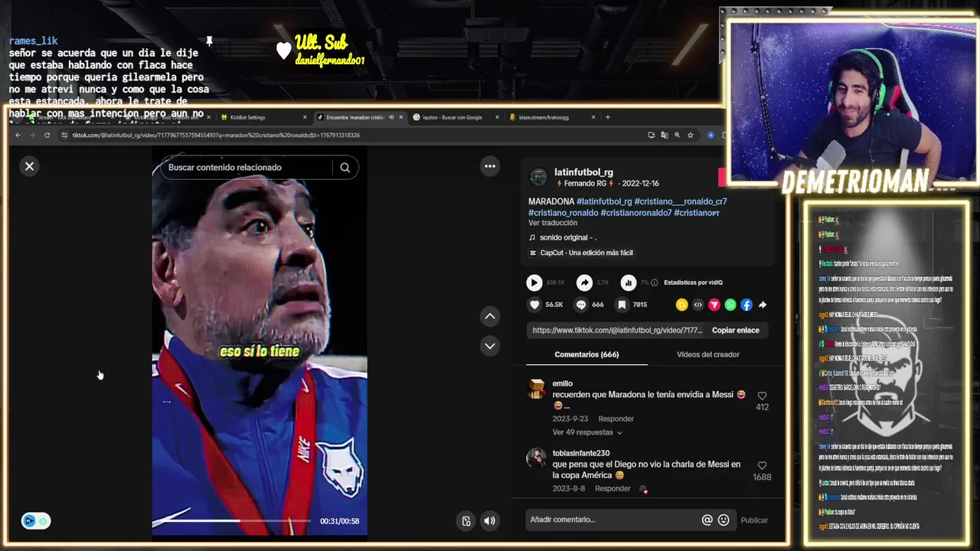Open the emoji picker in comment box
The width and height of the screenshot is (980, 551).
[x=724, y=520]
